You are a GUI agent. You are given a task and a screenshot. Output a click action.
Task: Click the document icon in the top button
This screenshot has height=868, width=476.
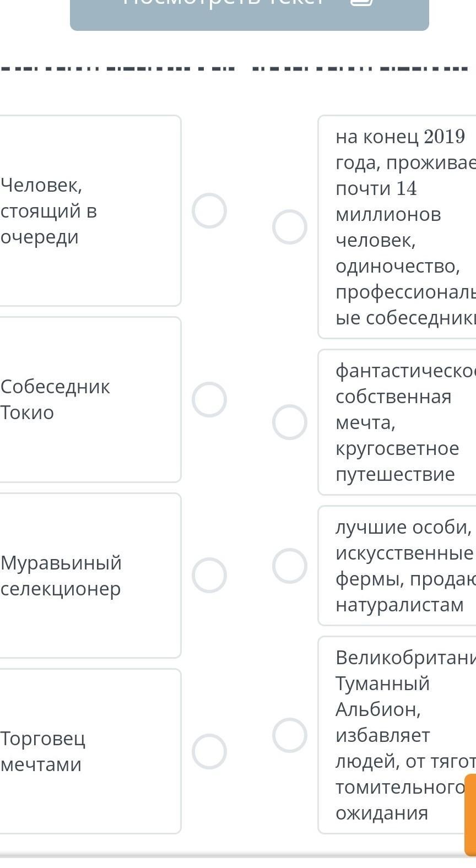tap(361, 3)
